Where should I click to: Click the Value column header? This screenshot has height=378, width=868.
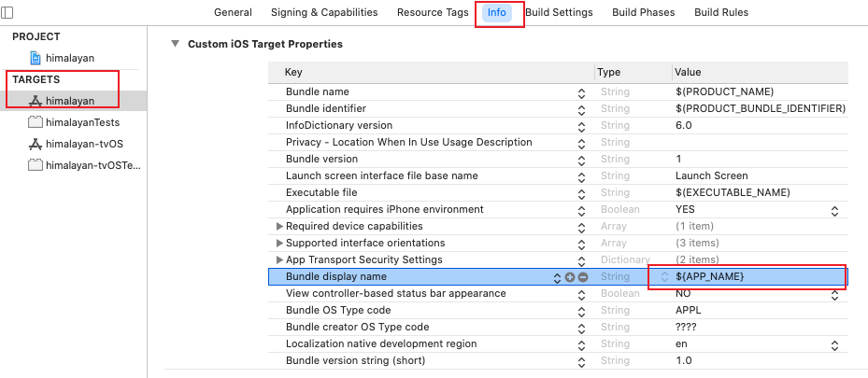(x=688, y=73)
